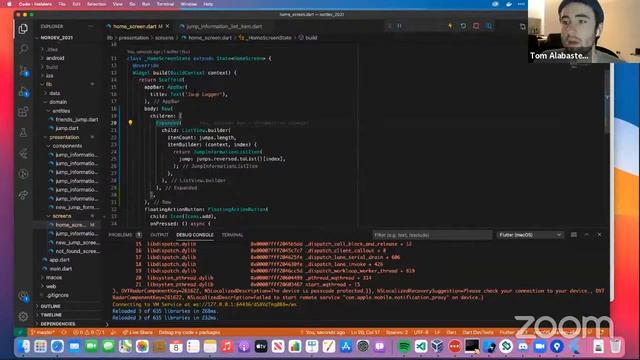Open the Trash in the Dock
The image size is (640, 360).
[x=615, y=346]
